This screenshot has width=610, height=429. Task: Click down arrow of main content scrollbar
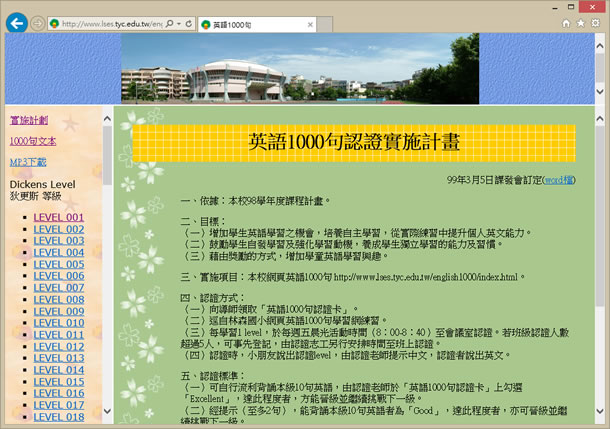(600, 411)
